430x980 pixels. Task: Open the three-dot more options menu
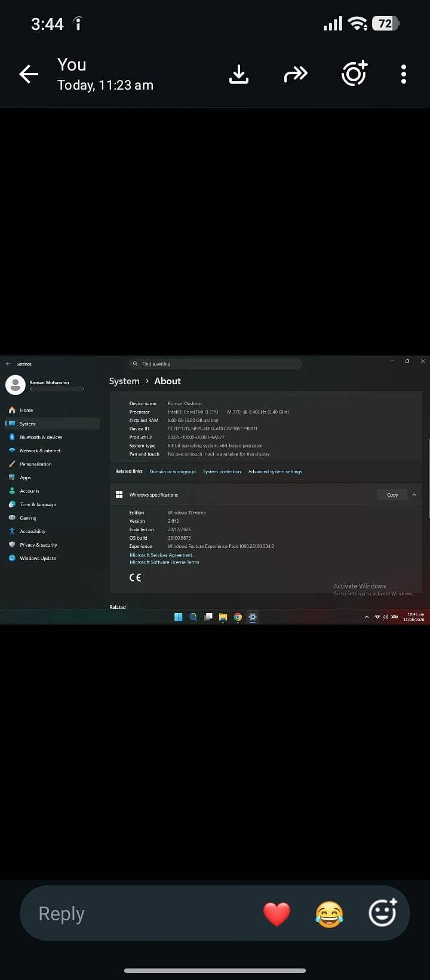point(404,74)
